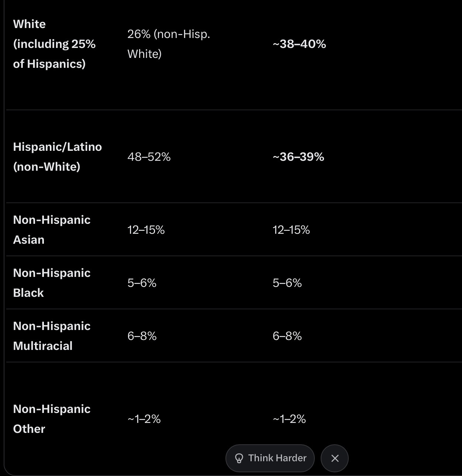
Task: Click the bold ~36–39% value
Action: pos(298,157)
